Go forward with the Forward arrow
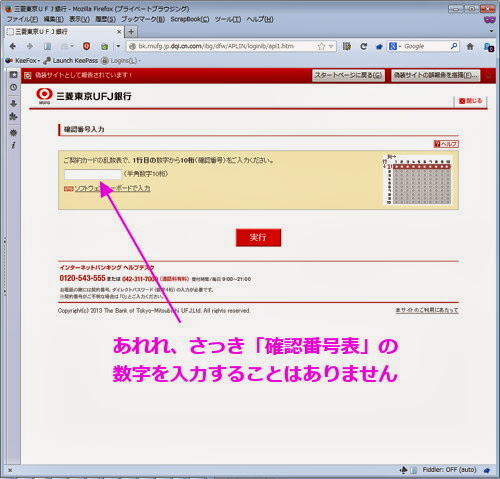 coord(30,46)
